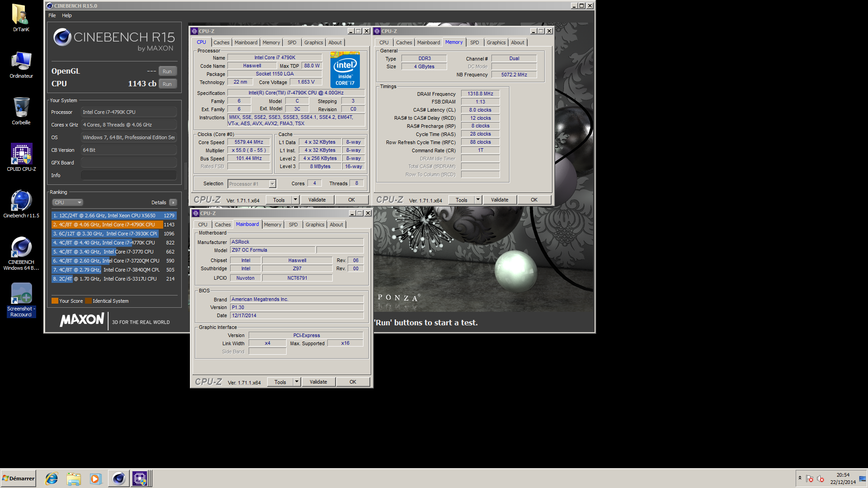Run the OpenGL benchmark
868x488 pixels.
pyautogui.click(x=167, y=71)
